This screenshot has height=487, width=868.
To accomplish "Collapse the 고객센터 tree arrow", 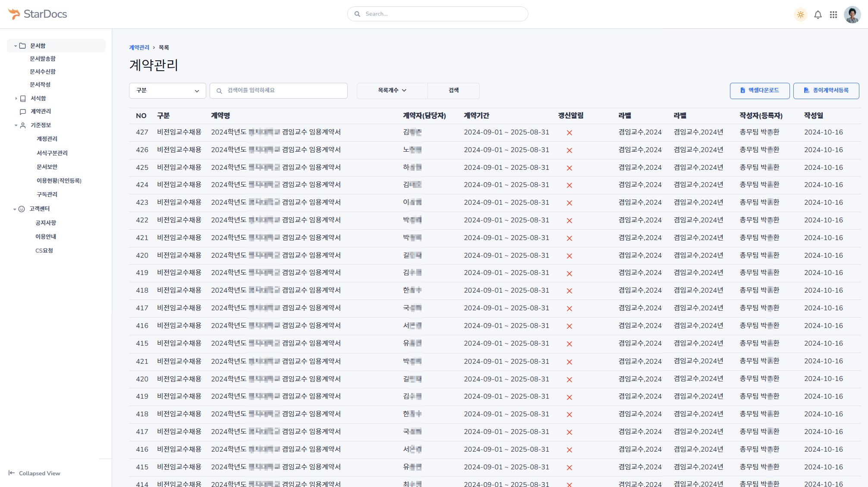I will (x=15, y=209).
